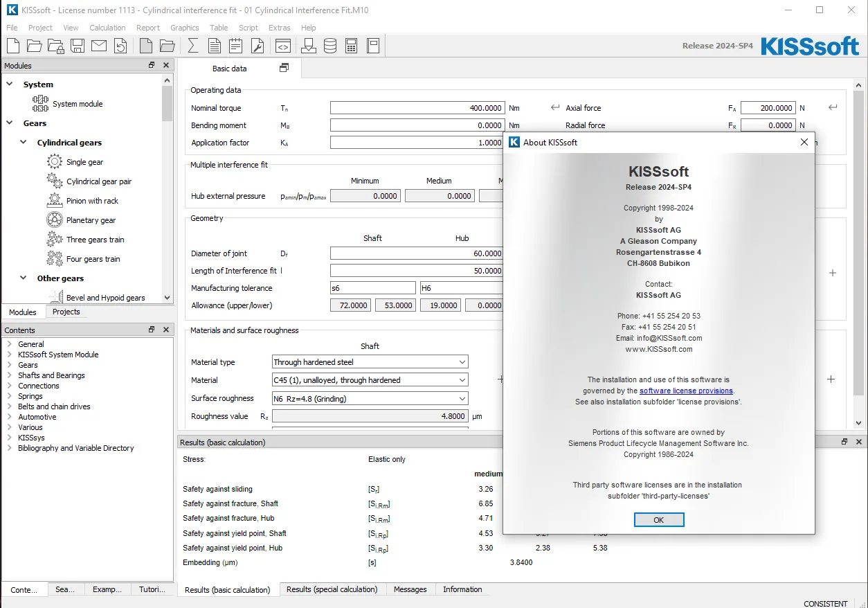The width and height of the screenshot is (868, 608).
Task: Click the Open file folder toolbar icon
Action: point(35,46)
